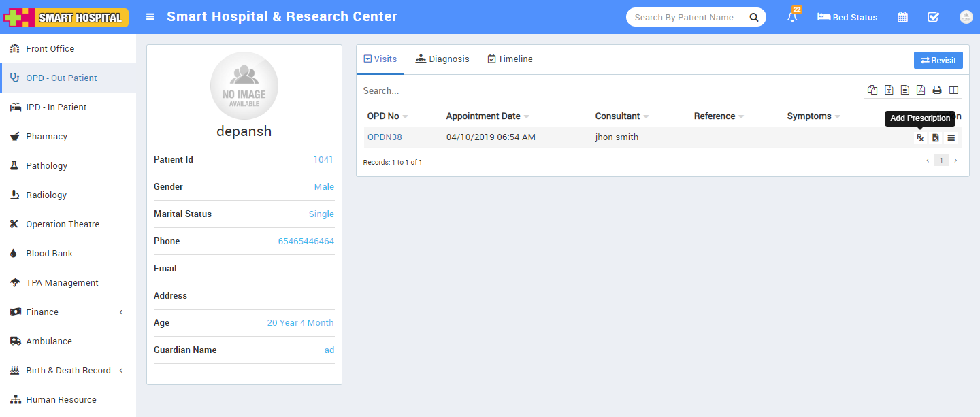
Task: Toggle the sidebar with hamburger menu
Action: [150, 17]
